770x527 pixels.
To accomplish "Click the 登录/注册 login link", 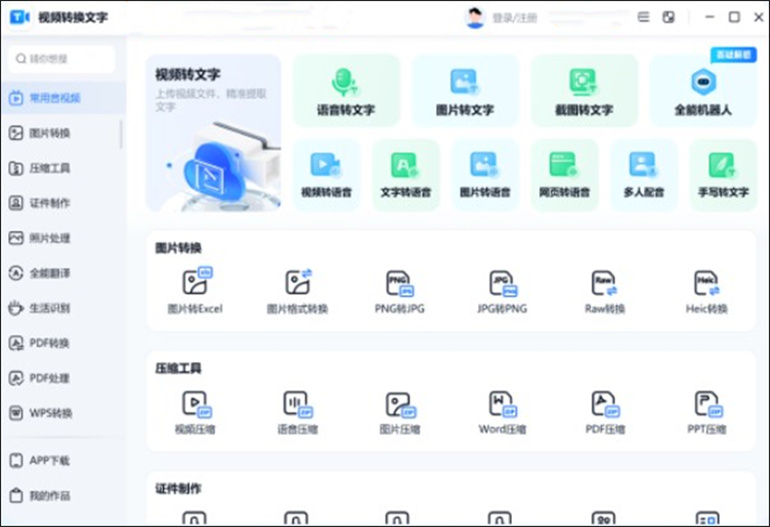I will 515,18.
